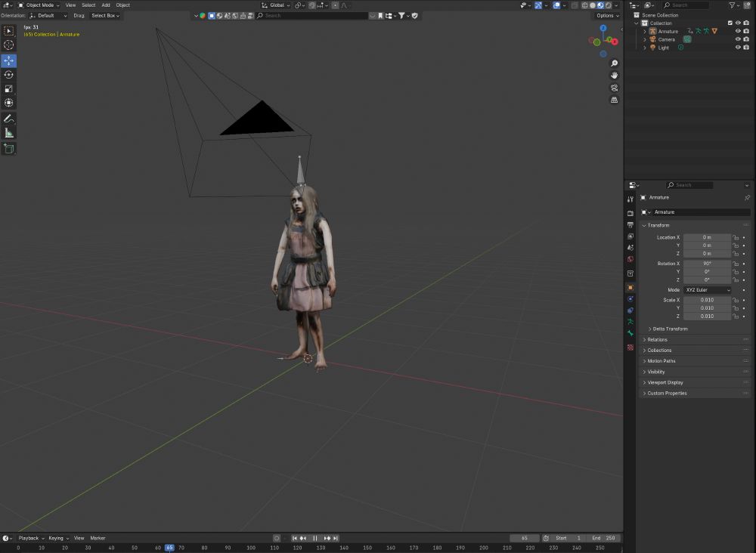Viewport: 756px width, 553px height.
Task: Choose the Measure tool
Action: (x=9, y=133)
